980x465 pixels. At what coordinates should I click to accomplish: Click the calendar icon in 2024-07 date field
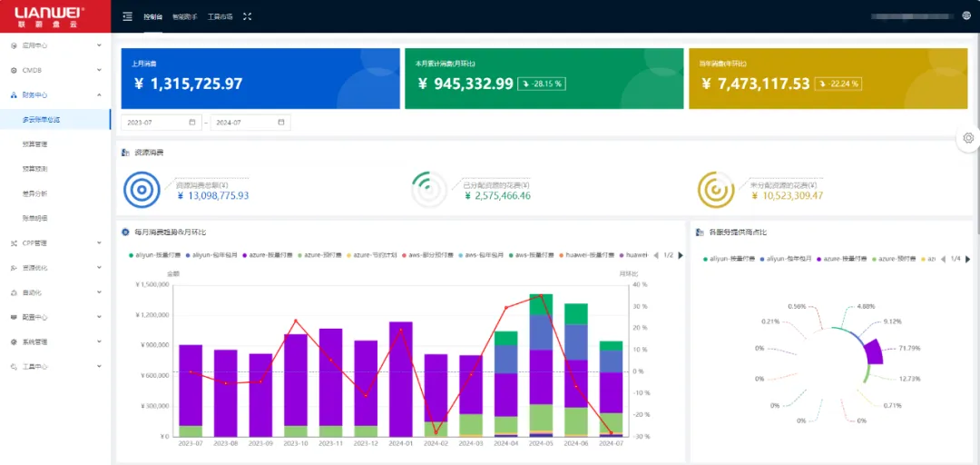(x=281, y=123)
